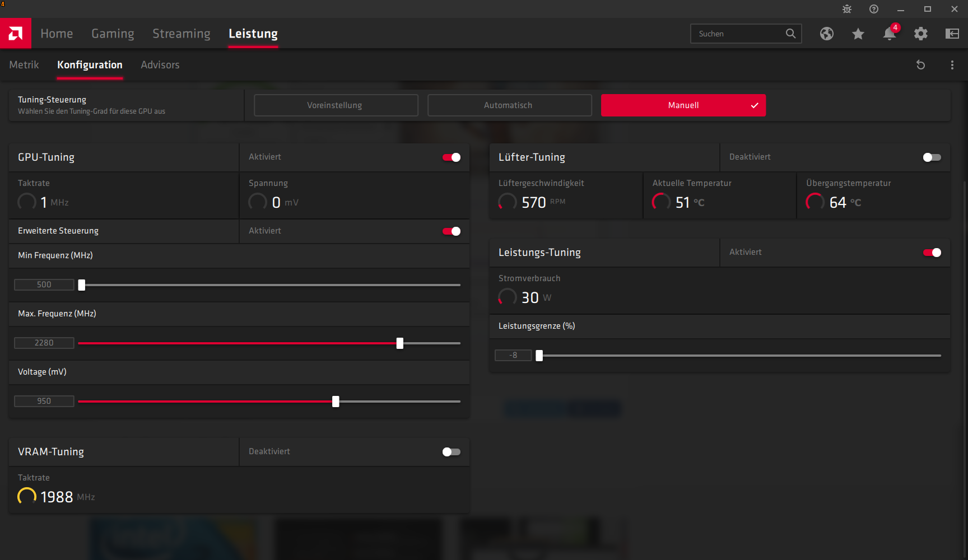Click the reset tuning arrow icon

(920, 65)
